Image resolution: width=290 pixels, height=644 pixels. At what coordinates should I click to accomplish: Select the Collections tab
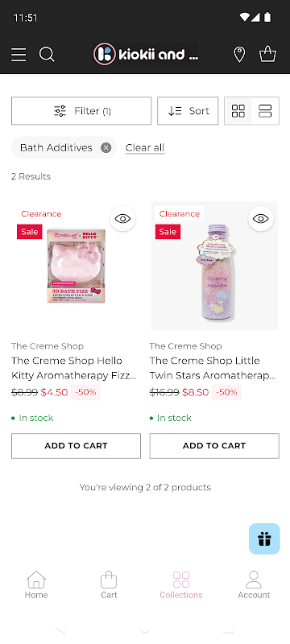(181, 585)
